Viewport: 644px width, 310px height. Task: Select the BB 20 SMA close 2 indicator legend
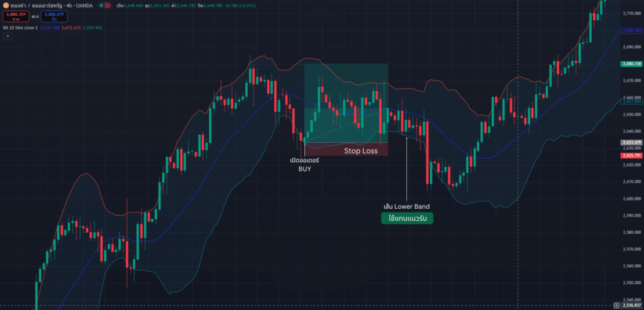pyautogui.click(x=20, y=28)
